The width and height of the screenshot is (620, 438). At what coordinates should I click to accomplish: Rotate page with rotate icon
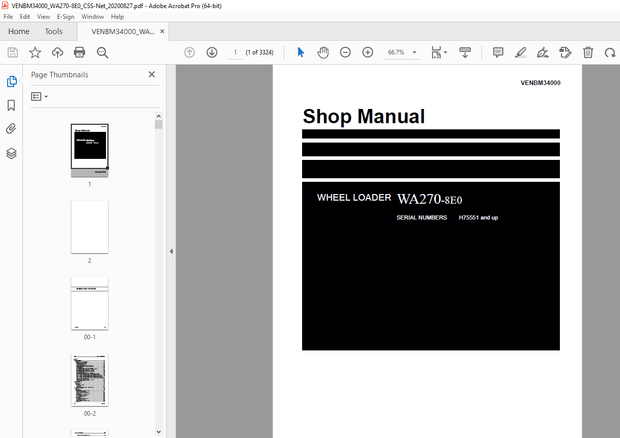click(x=610, y=52)
